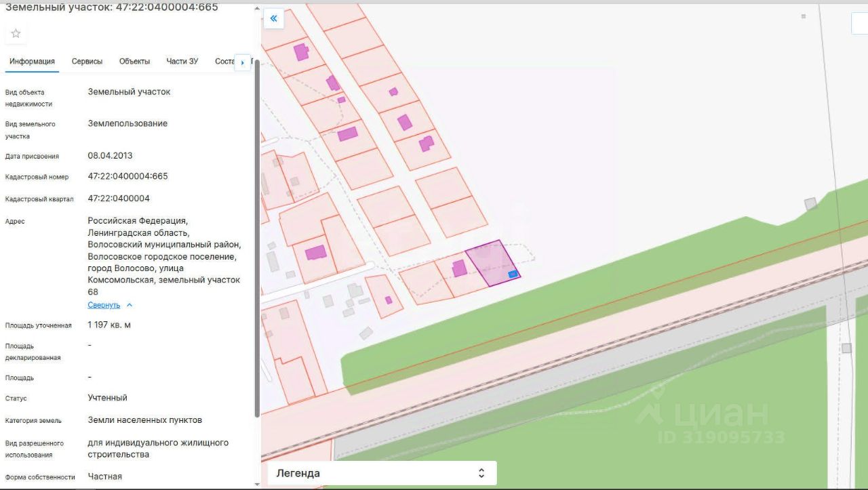Open the Объекты tab
This screenshot has width=868, height=490.
pyautogui.click(x=134, y=62)
